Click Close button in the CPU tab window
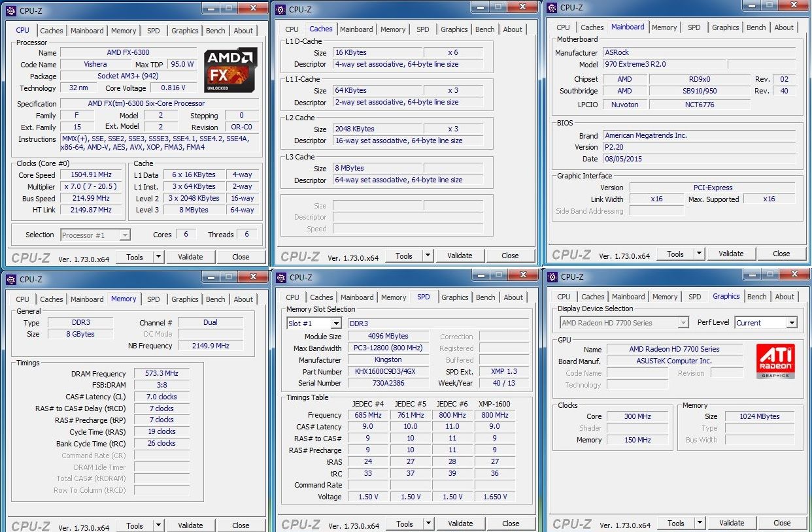This screenshot has height=532, width=812. click(x=241, y=257)
